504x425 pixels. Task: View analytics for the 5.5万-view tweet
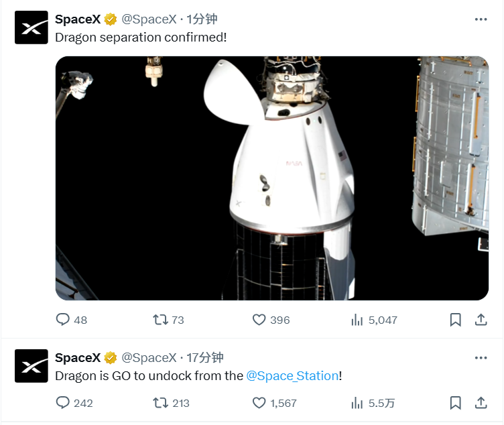[357, 403]
